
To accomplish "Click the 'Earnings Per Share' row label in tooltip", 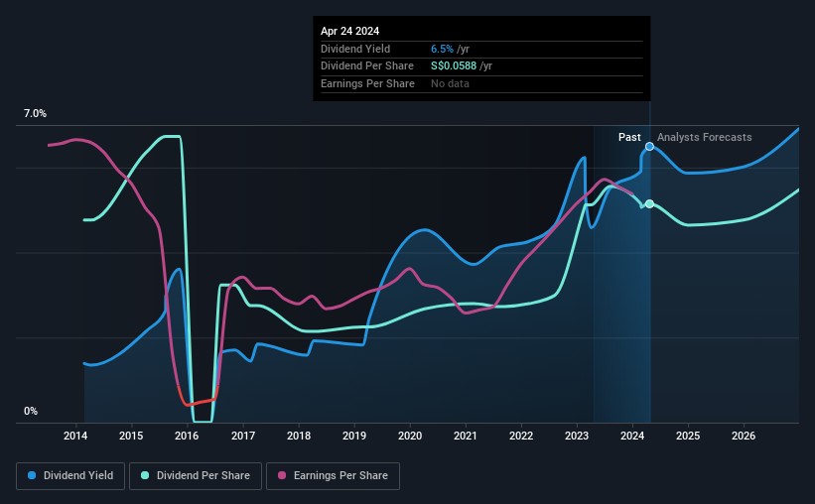I will [367, 83].
